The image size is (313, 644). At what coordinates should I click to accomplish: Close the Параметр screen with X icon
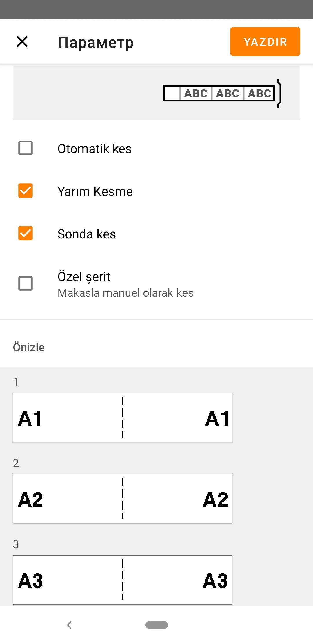point(22,41)
